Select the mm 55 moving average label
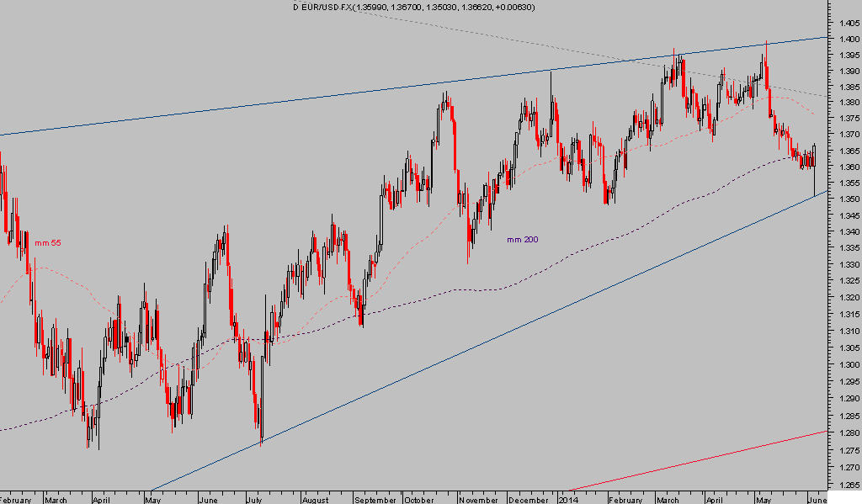 point(48,243)
